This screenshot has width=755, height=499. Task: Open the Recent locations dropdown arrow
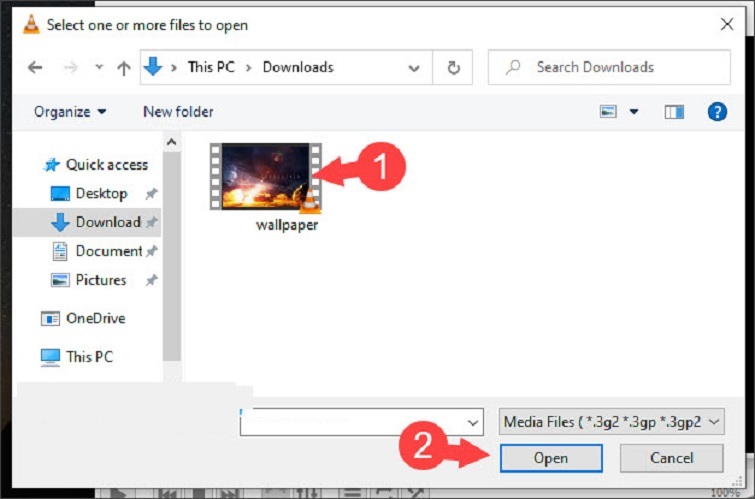coord(98,68)
